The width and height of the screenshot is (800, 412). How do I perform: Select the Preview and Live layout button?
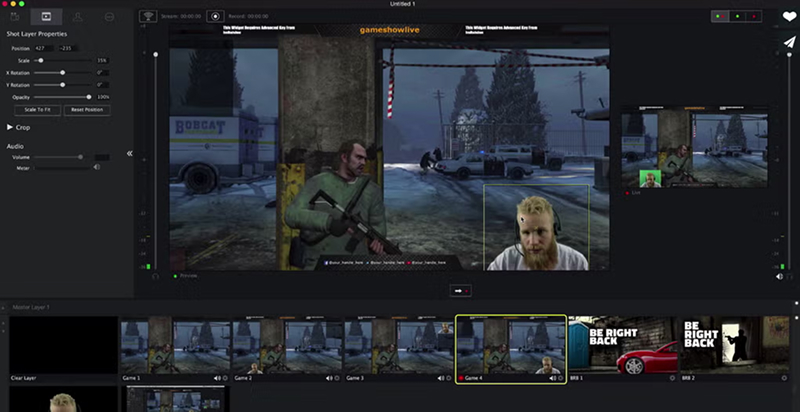[x=721, y=16]
